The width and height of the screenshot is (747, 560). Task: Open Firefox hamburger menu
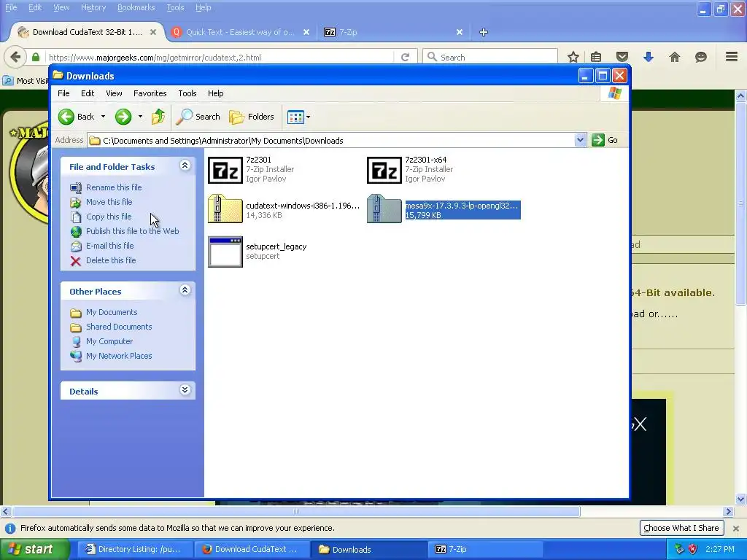pos(732,57)
